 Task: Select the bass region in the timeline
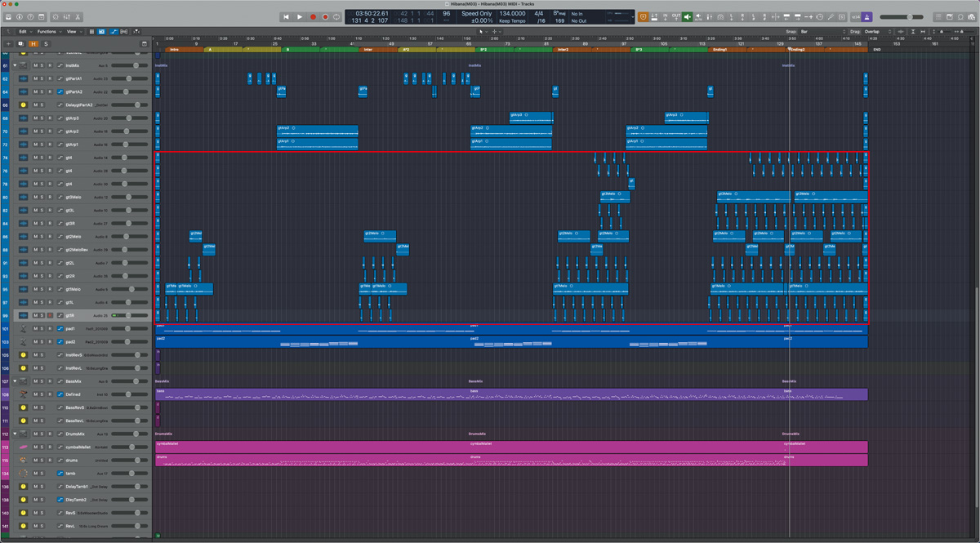pos(511,394)
